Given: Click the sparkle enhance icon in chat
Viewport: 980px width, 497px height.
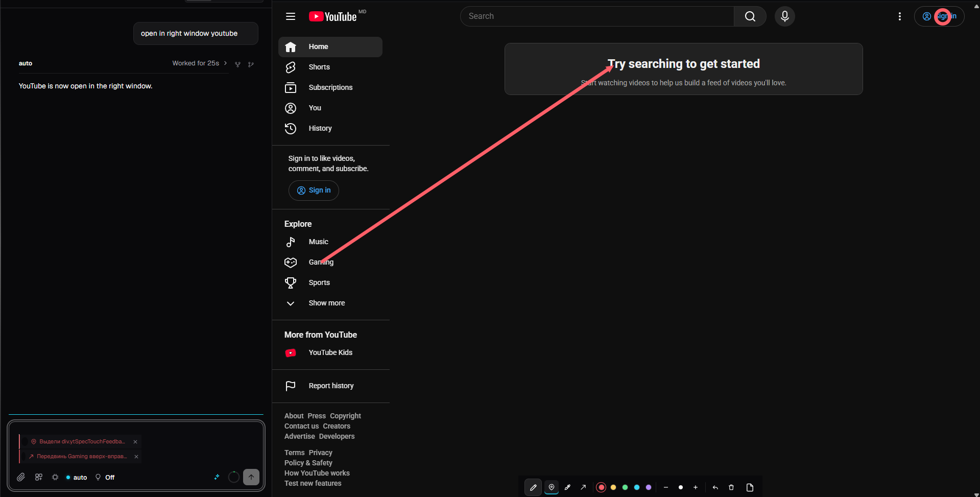Looking at the screenshot, I should (x=217, y=477).
